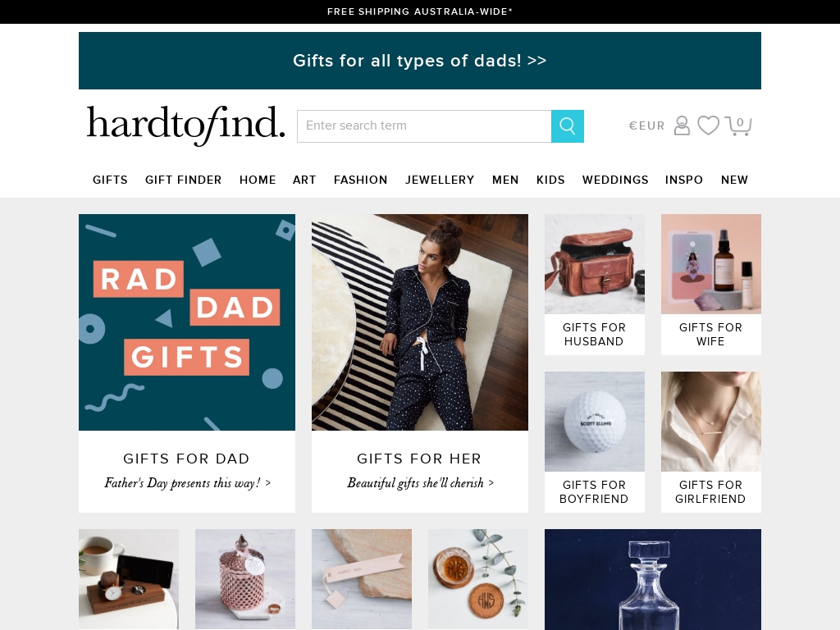Image resolution: width=840 pixels, height=630 pixels.
Task: Click the hardtofind logo
Action: [186, 126]
